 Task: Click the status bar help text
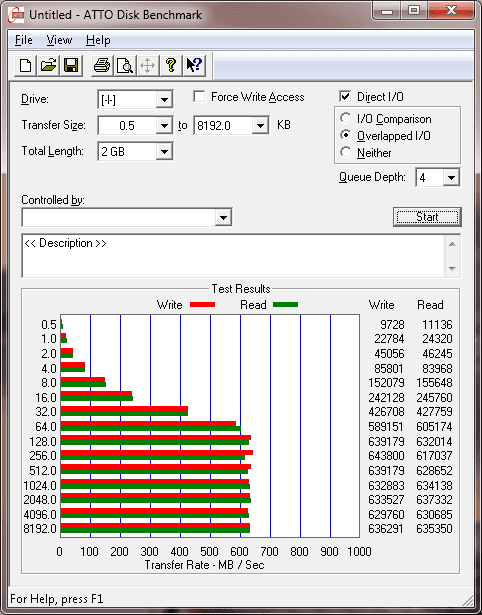coord(57,599)
